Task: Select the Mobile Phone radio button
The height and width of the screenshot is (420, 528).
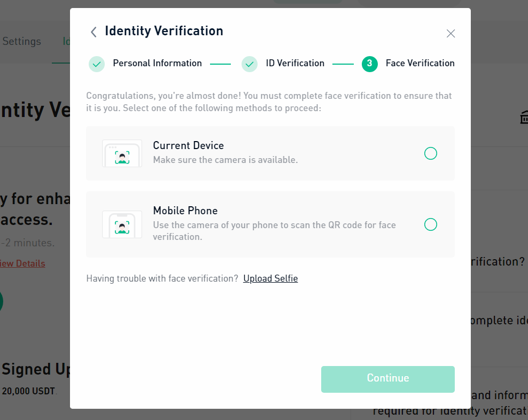Action: pos(430,224)
